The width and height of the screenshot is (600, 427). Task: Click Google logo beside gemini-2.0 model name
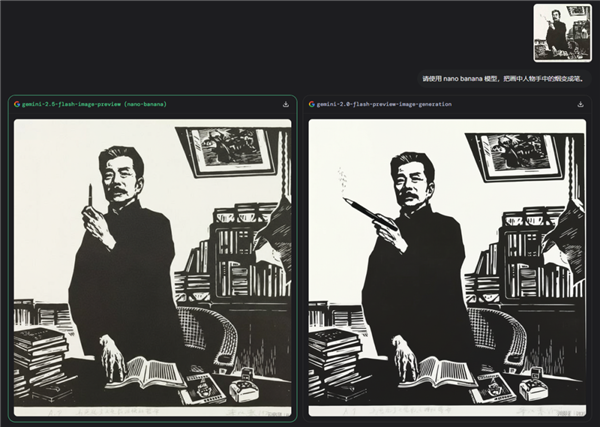(x=312, y=104)
